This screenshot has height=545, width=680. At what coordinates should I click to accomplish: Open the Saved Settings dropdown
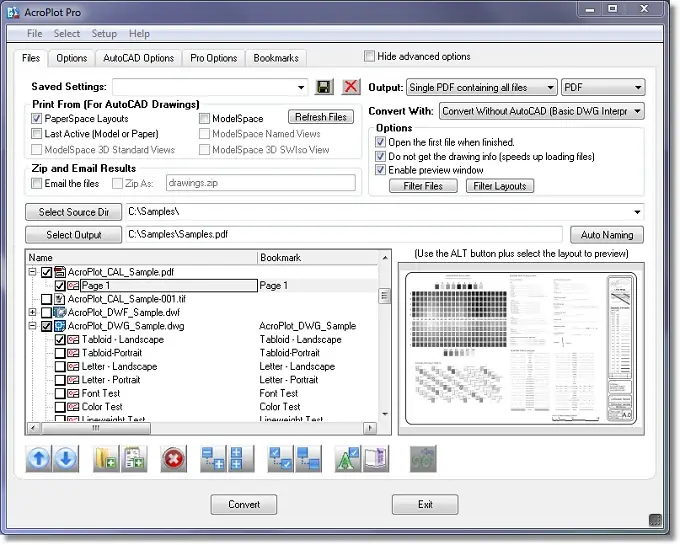(301, 87)
